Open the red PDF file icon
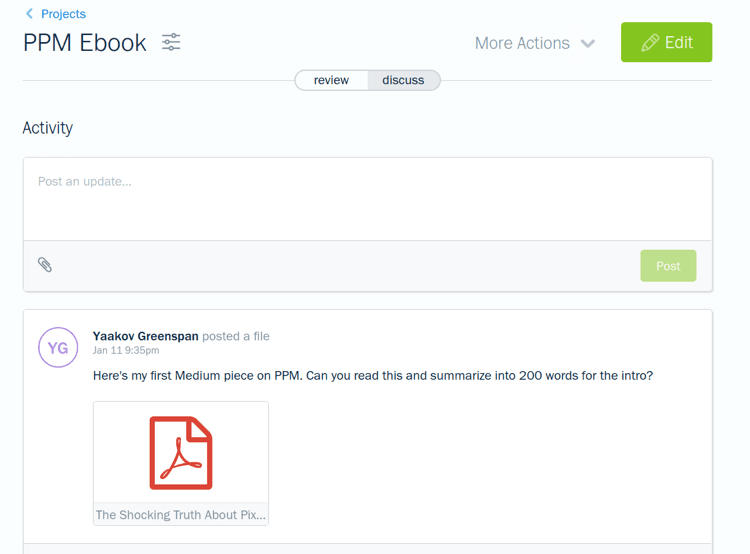 181,453
